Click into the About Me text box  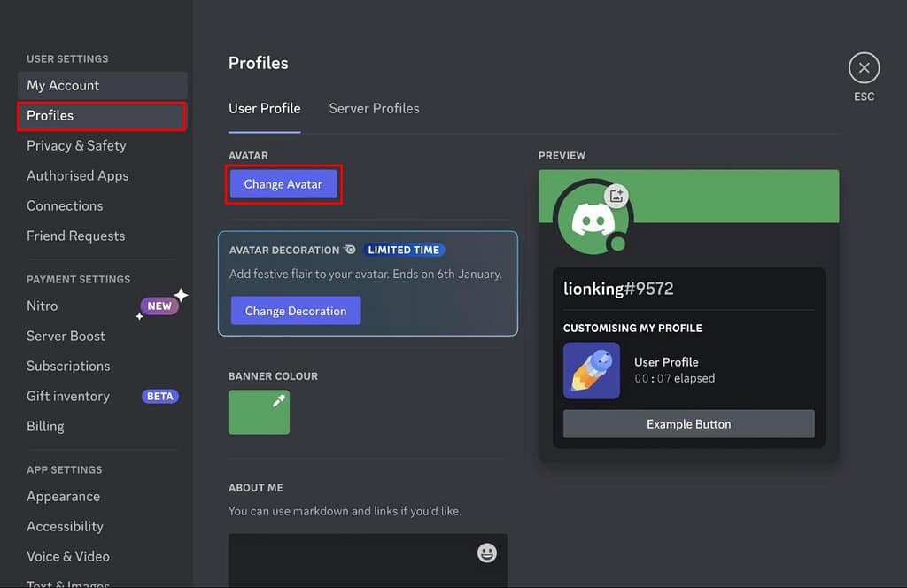368,561
